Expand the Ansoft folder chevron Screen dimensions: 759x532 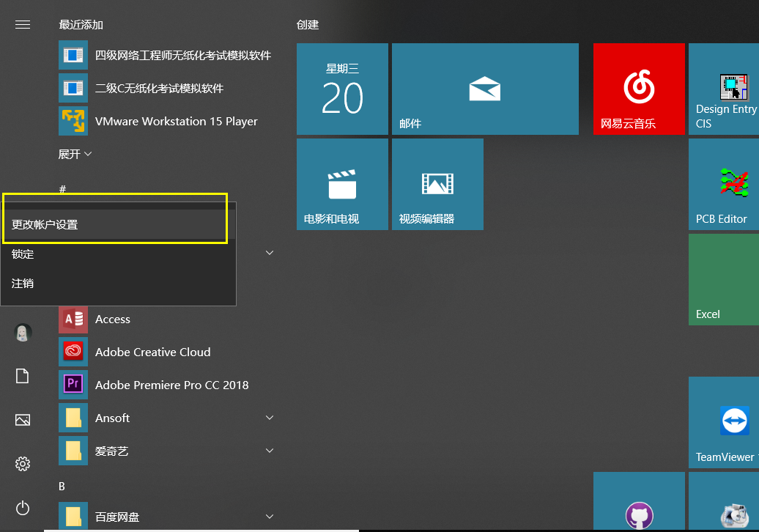pyautogui.click(x=270, y=418)
